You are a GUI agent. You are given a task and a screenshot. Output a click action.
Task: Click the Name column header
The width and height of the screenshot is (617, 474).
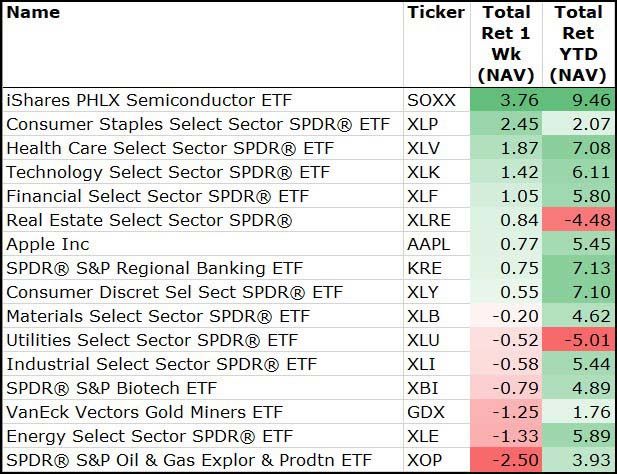coord(34,13)
